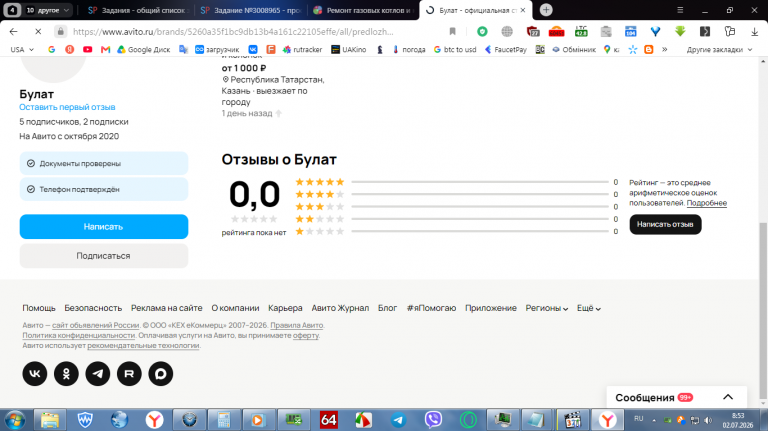
Task: Click 'Документы проверены' badge
Action: click(x=104, y=164)
